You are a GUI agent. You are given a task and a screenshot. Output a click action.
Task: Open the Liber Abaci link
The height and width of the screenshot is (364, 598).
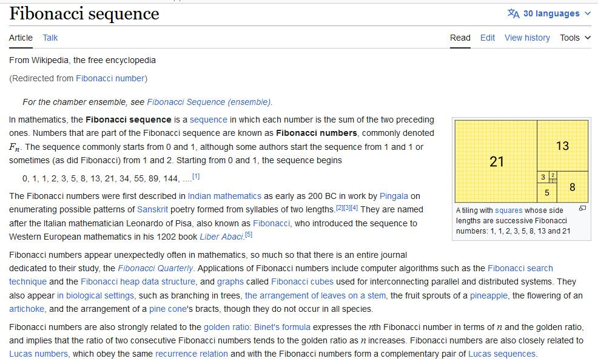pos(221,236)
